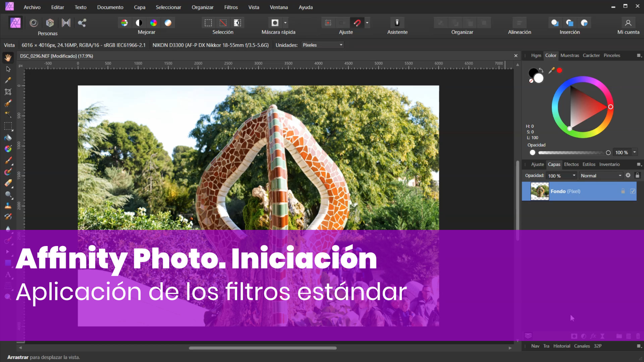Screen dimensions: 644x362
Task: Switch to the Hgm histogram tab
Action: 536,55
